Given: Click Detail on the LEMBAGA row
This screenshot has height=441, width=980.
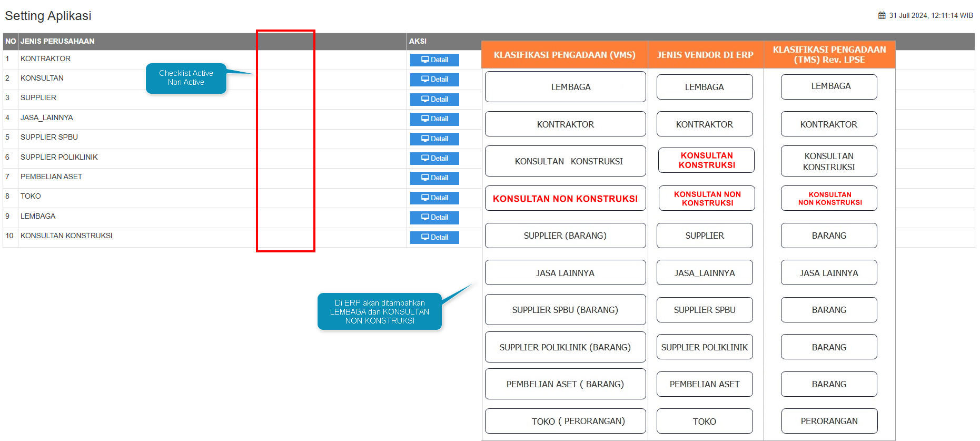Looking at the screenshot, I should click(434, 218).
